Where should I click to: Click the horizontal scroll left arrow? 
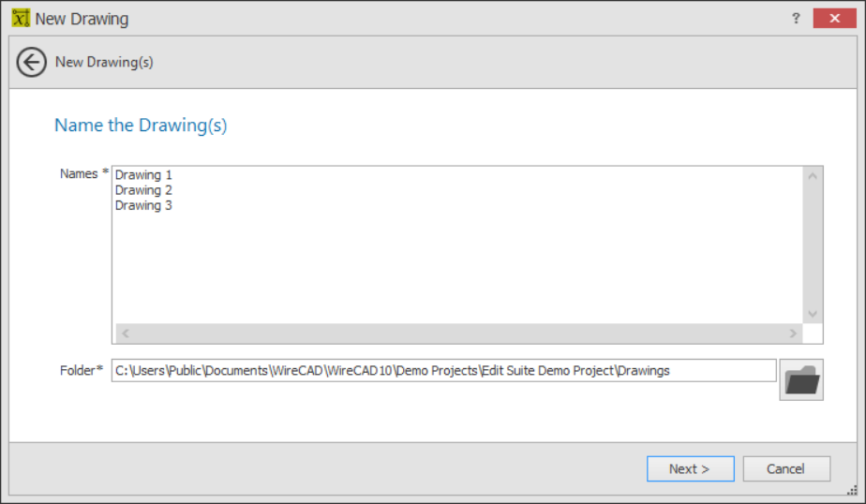[126, 334]
